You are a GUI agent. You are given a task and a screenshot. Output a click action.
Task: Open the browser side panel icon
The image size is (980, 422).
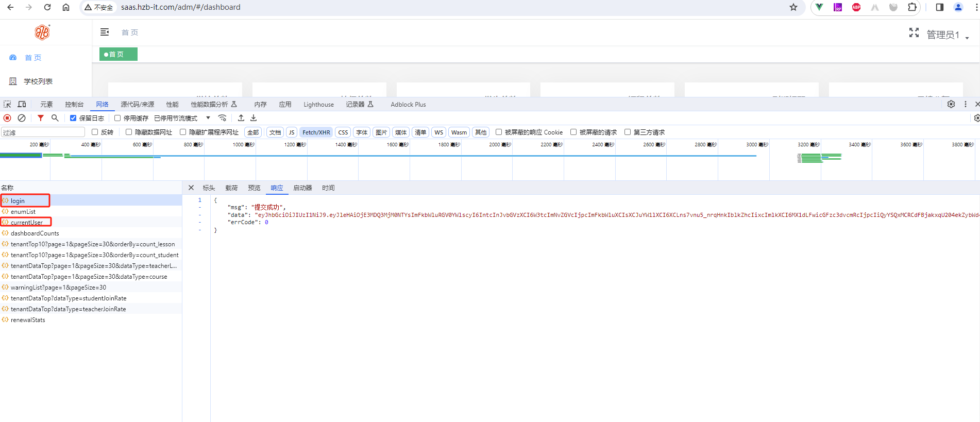(x=940, y=7)
